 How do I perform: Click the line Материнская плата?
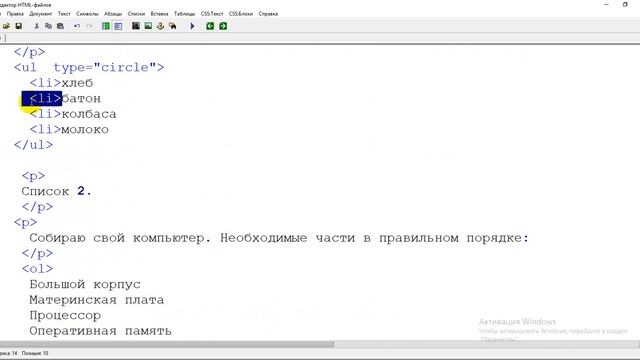click(97, 300)
